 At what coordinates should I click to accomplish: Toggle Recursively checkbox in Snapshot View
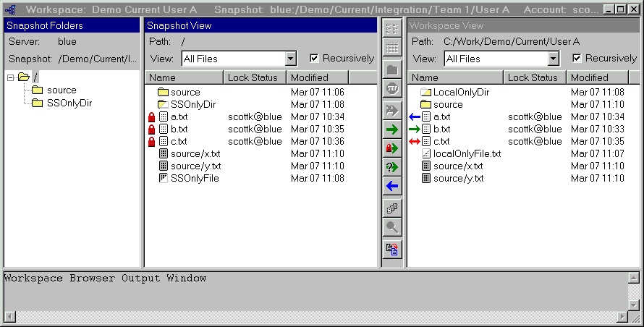(314, 59)
